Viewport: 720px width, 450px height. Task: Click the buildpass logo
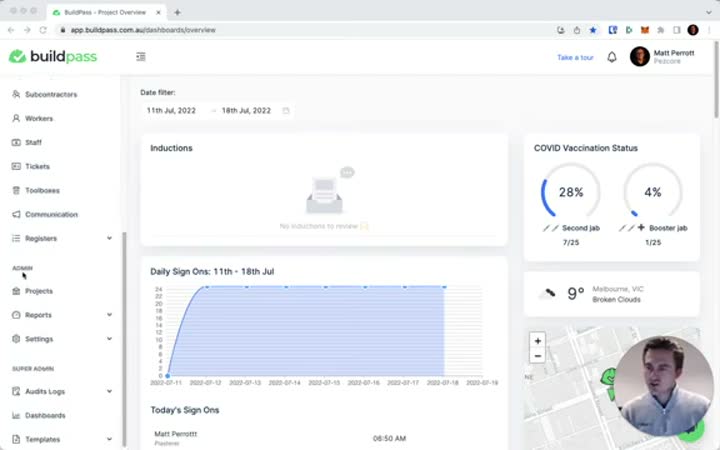tap(53, 56)
